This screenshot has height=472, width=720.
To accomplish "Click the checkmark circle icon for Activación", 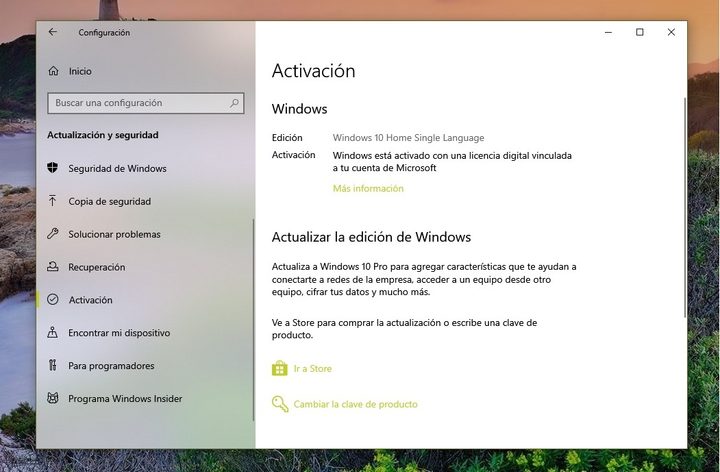I will (53, 299).
